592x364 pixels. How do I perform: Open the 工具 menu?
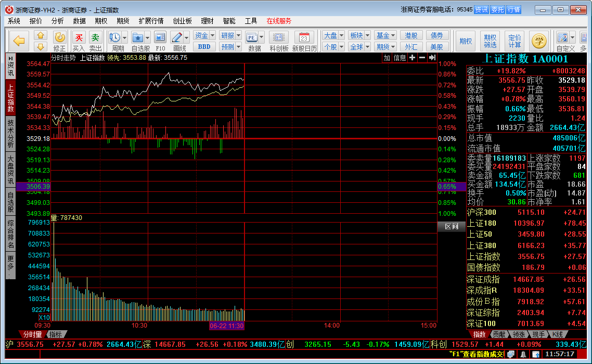click(x=251, y=21)
